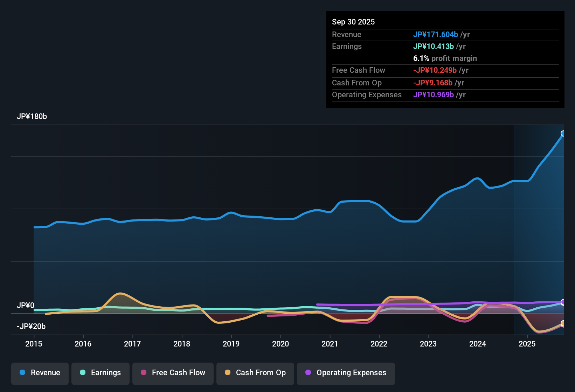
Task: Toggle the Earnings series off
Action: click(100, 373)
